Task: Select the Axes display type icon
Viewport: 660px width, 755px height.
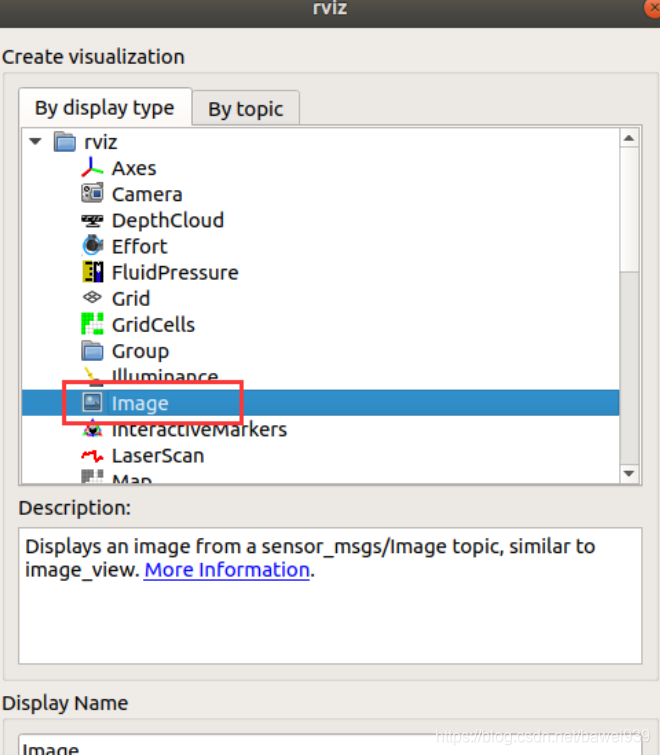Action: [92, 168]
